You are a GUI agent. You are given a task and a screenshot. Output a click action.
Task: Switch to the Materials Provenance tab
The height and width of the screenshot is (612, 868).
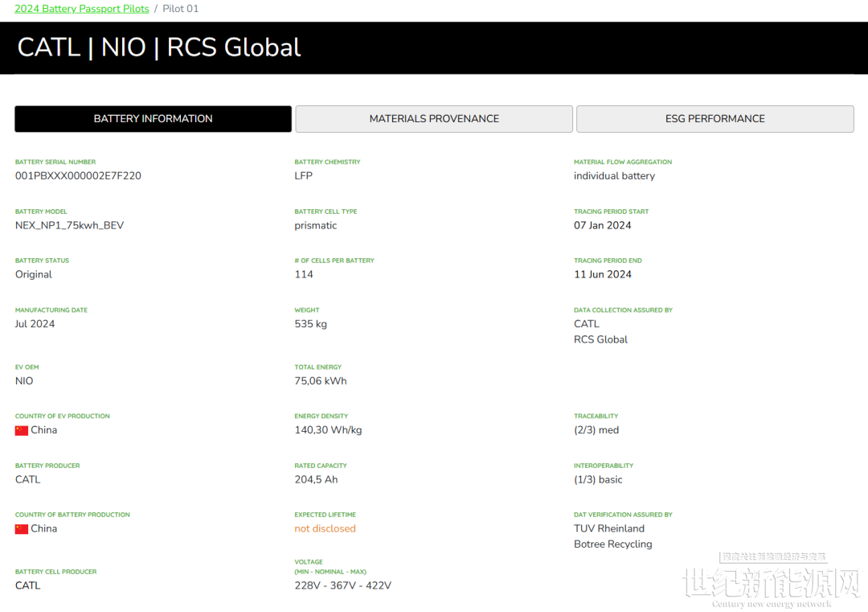(434, 119)
